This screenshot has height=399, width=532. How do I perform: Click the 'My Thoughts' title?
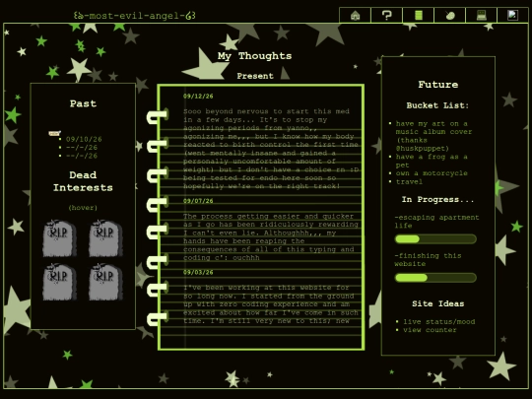click(255, 56)
